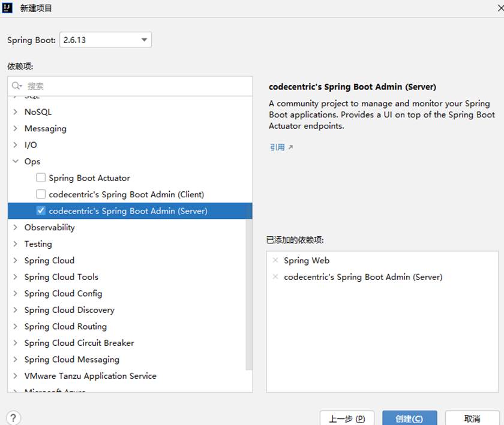This screenshot has height=425, width=504.
Task: Expand the Messaging category
Action: 15,128
